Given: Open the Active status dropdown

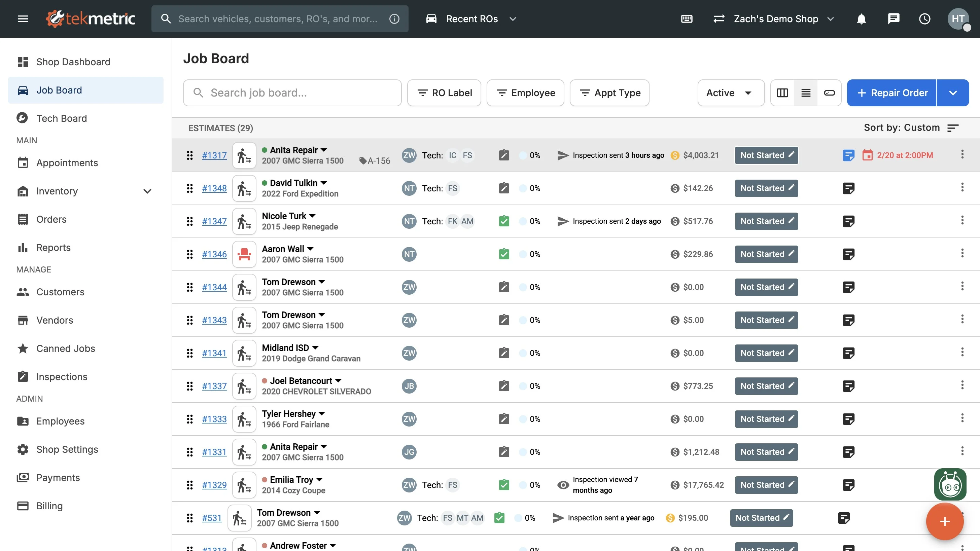Looking at the screenshot, I should pyautogui.click(x=730, y=93).
